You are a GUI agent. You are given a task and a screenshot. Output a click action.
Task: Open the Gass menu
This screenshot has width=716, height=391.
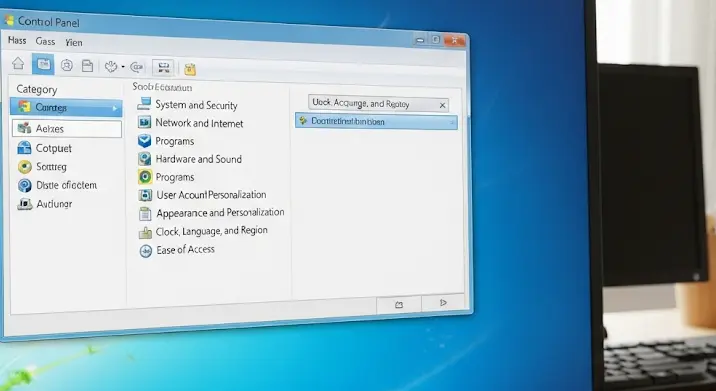pos(45,42)
